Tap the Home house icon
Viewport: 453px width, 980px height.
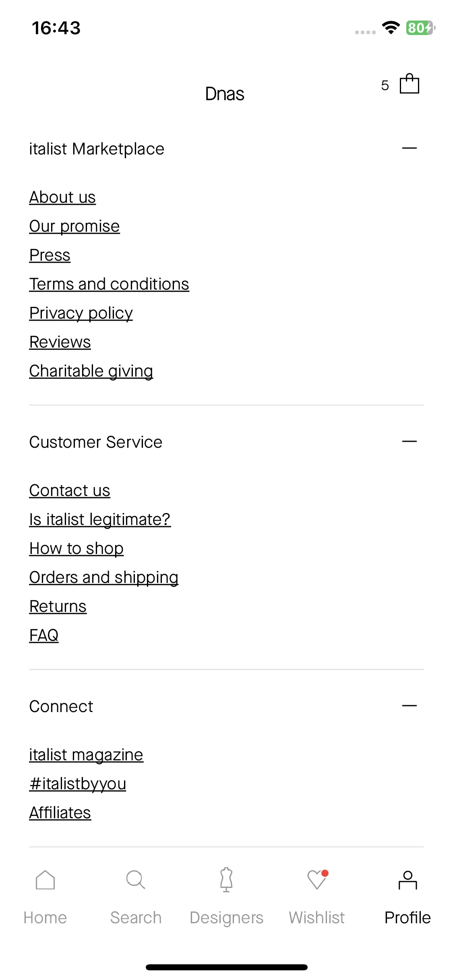point(45,880)
